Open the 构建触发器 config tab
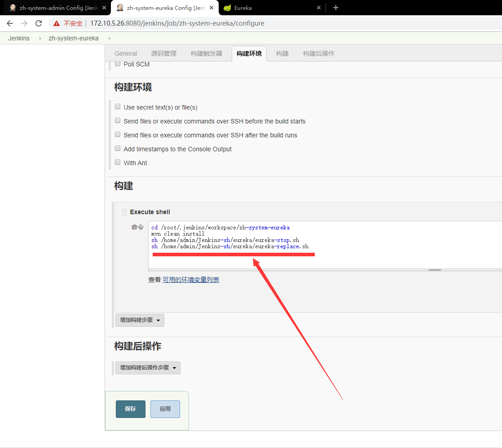 (x=206, y=53)
